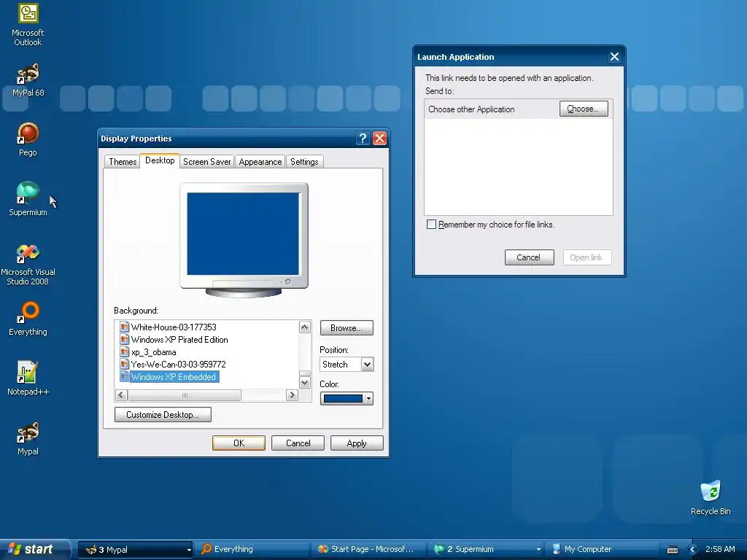Image resolution: width=747 pixels, height=560 pixels.
Task: Select Windows XP Embedded background
Action: point(174,377)
